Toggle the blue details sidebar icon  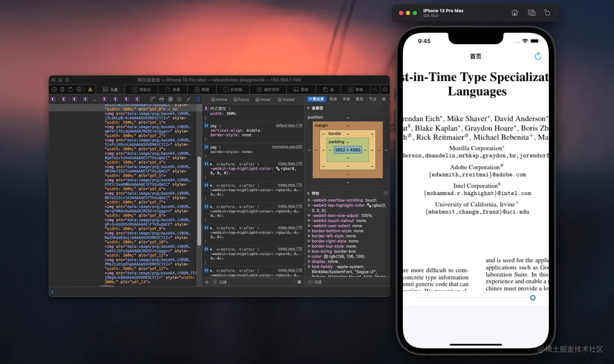[x=197, y=99]
